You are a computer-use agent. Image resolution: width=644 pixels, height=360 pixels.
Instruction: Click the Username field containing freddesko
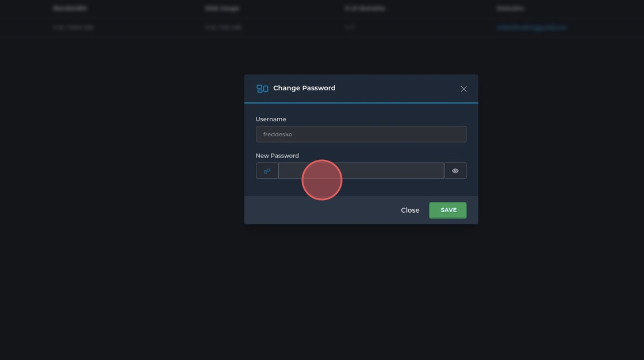point(361,134)
